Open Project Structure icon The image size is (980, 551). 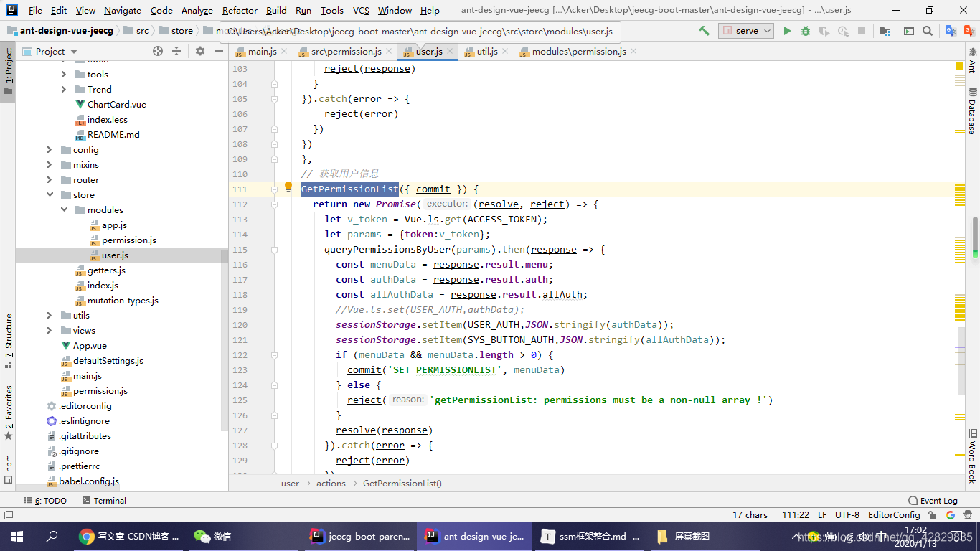pyautogui.click(x=885, y=31)
